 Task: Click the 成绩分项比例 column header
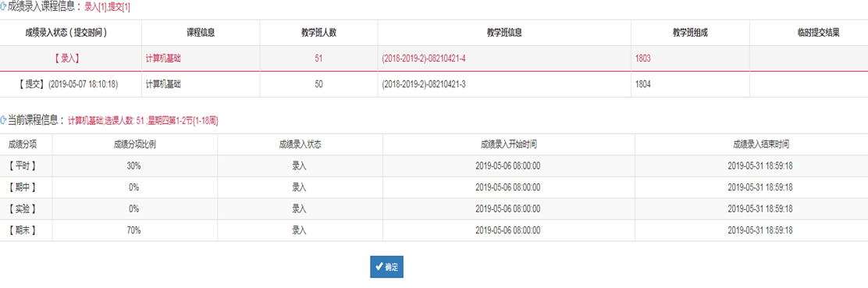134,145
